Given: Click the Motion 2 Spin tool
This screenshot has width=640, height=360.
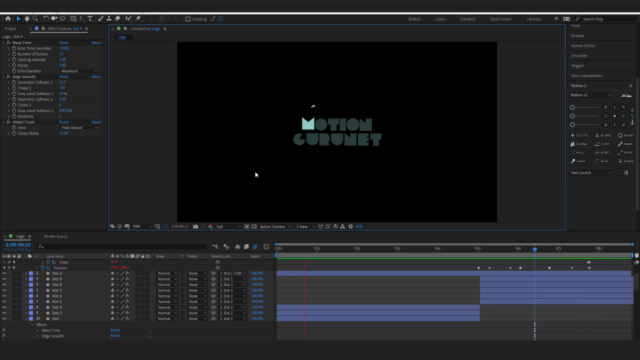Looking at the screenshot, I should click(x=603, y=161).
